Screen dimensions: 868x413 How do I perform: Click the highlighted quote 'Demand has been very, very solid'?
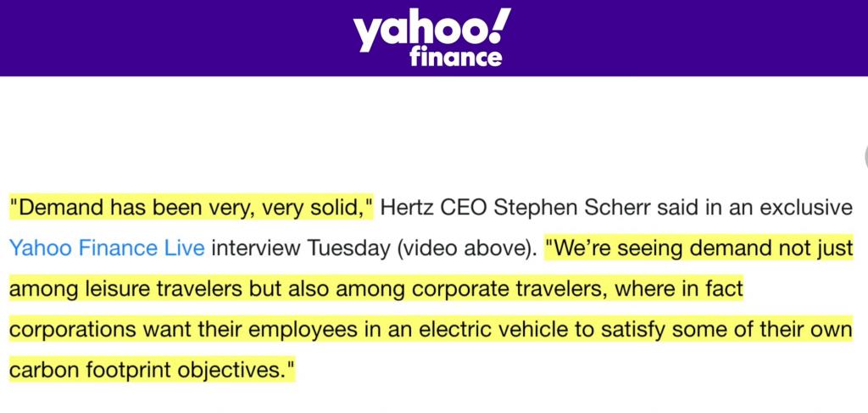[x=192, y=208]
